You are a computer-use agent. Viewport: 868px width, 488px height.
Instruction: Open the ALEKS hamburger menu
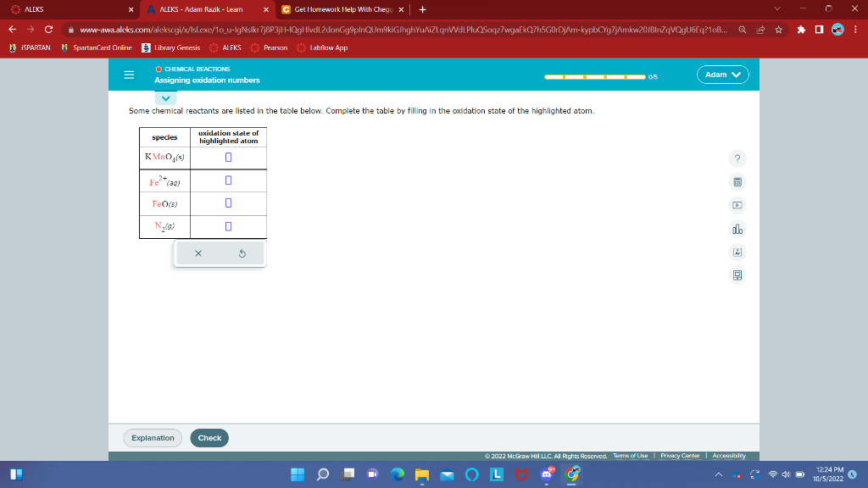point(129,75)
